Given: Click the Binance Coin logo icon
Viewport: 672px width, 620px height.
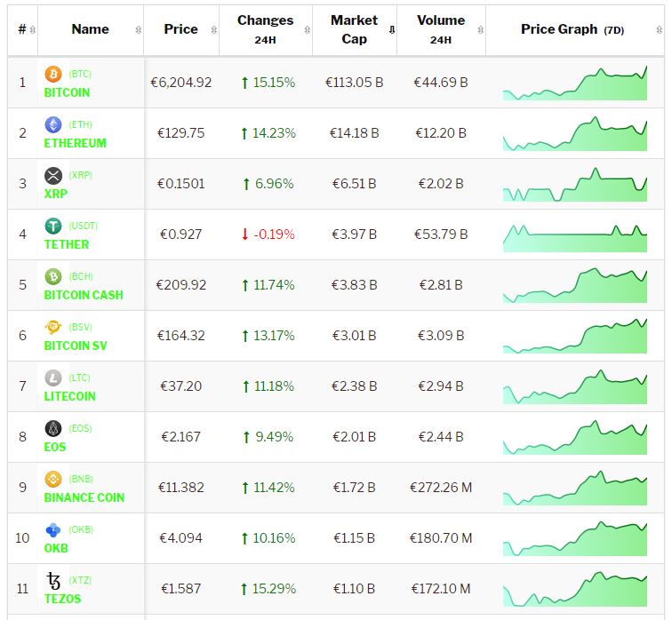Looking at the screenshot, I should point(52,479).
